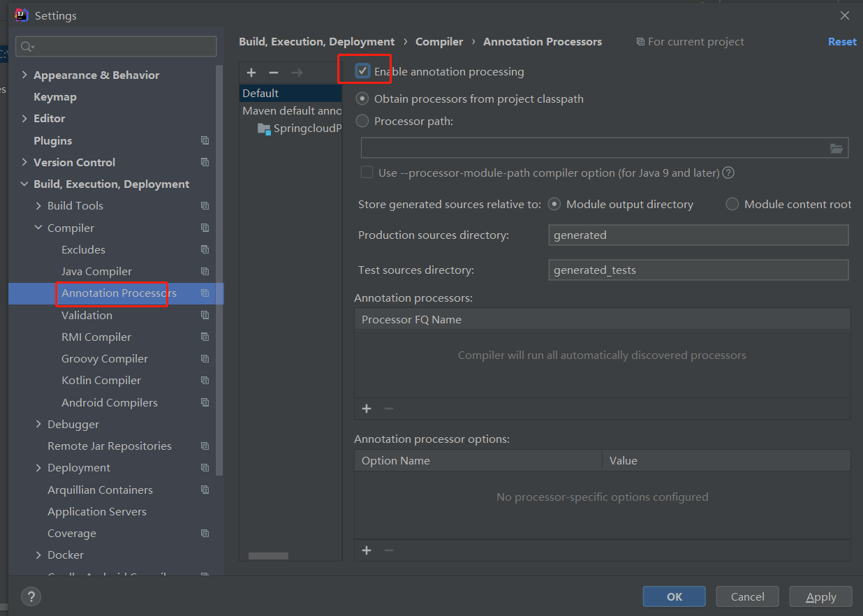Open Application Servers settings
This screenshot has height=616, width=863.
pos(97,511)
